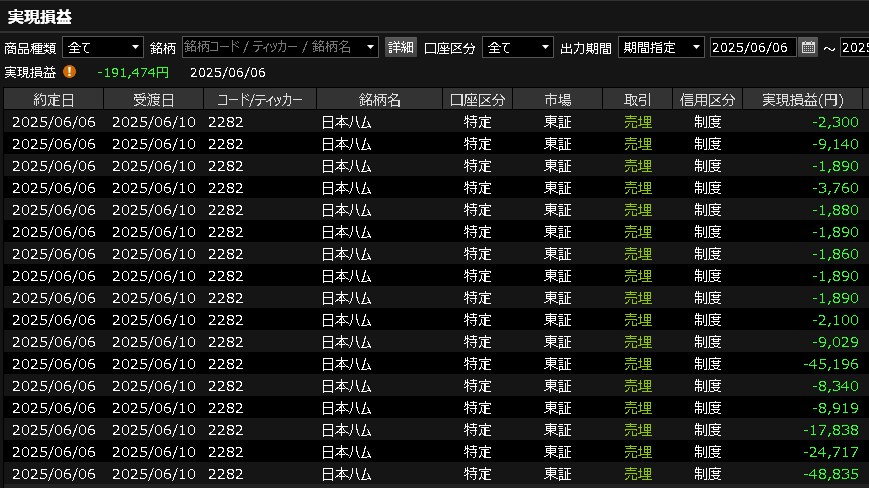
Task: Select the row with loss -3,760
Action: click(433, 188)
